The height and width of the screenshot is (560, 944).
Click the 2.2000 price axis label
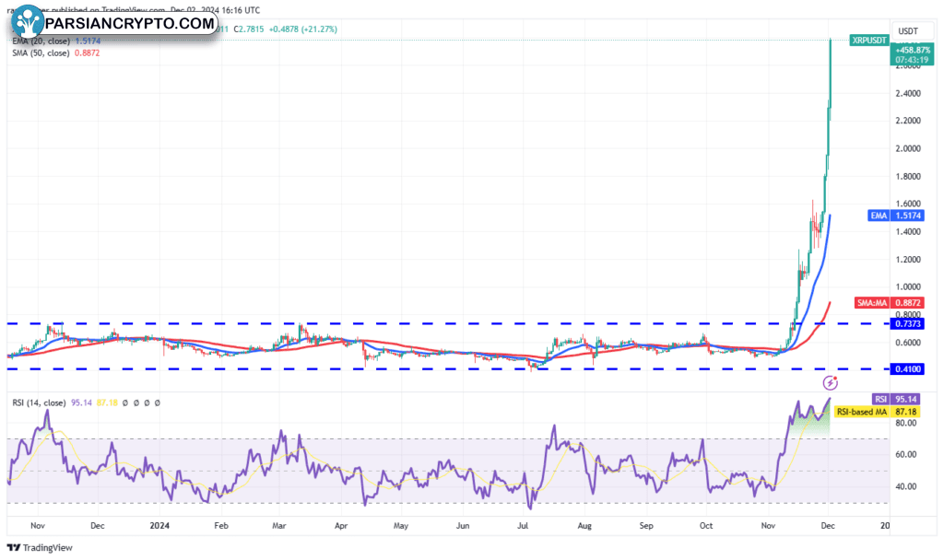coord(908,121)
